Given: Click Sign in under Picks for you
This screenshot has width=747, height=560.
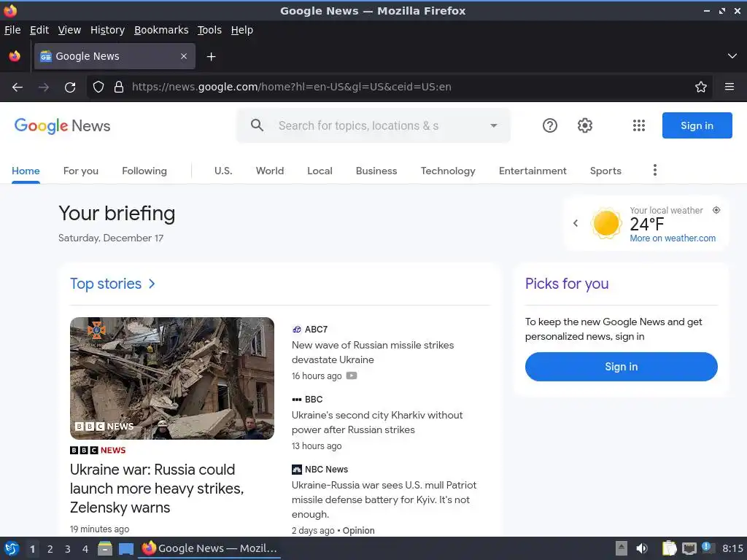Looking at the screenshot, I should [622, 367].
